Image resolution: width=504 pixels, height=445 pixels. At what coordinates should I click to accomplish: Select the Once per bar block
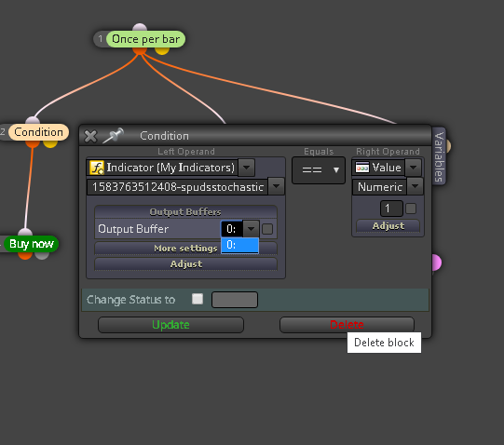(145, 39)
